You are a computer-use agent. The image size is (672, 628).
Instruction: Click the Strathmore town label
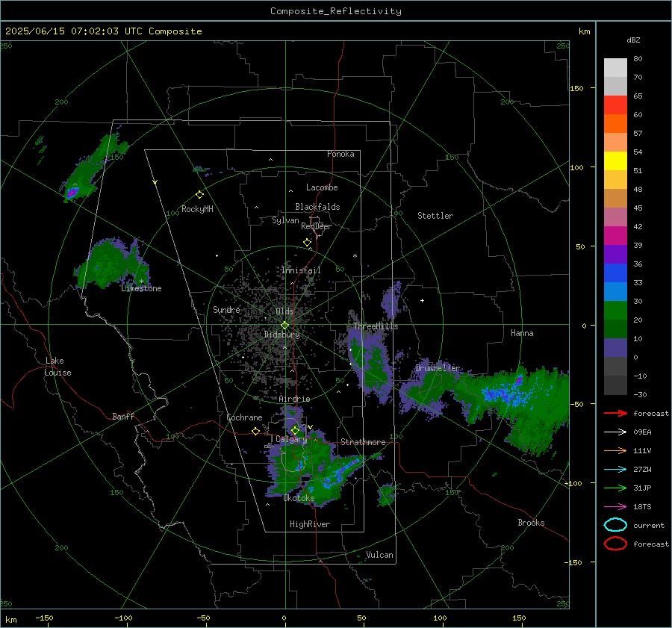click(x=363, y=442)
